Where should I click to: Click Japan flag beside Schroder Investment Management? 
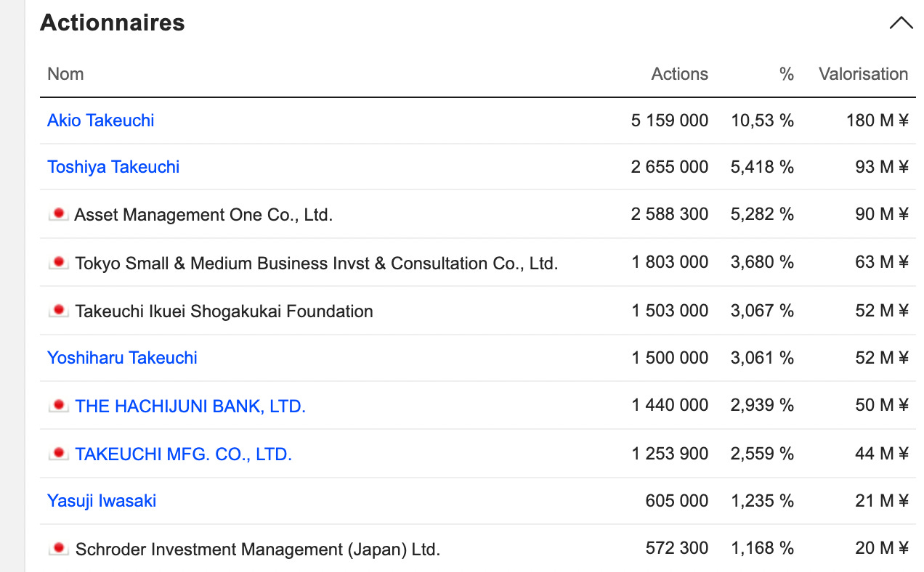coord(58,549)
